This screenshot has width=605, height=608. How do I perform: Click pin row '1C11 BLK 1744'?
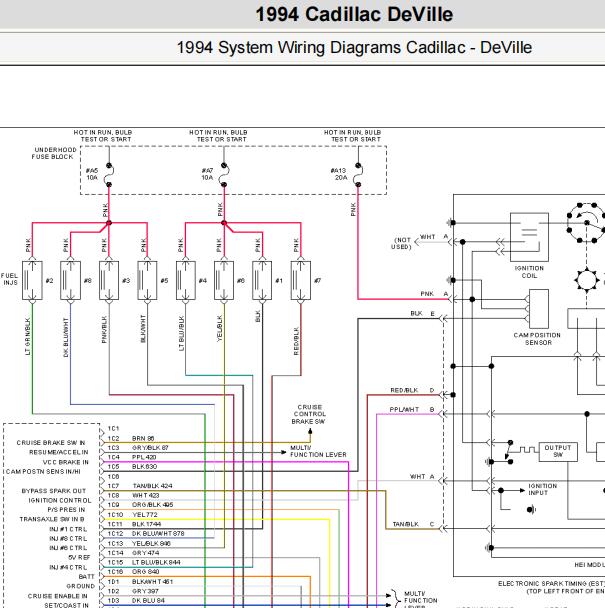[134, 524]
